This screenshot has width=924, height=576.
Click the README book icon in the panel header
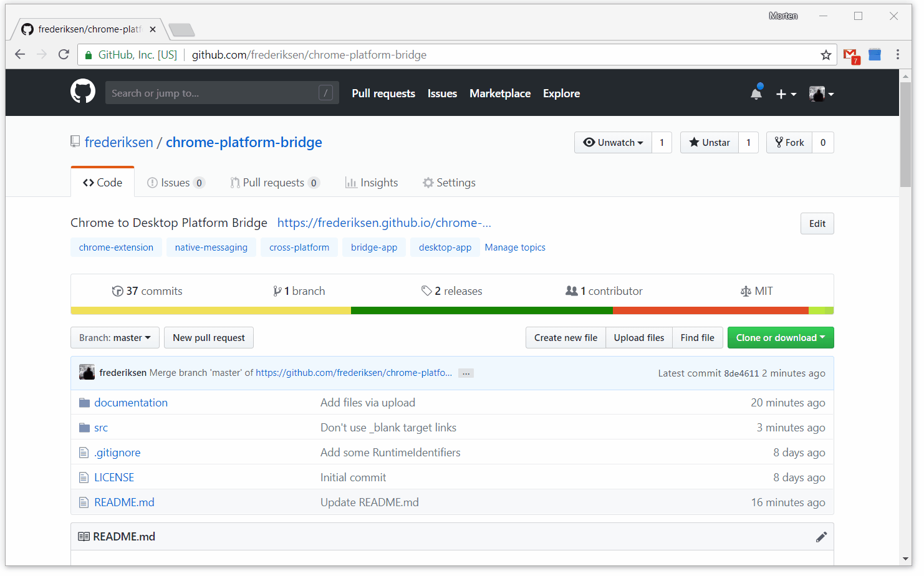coord(84,537)
